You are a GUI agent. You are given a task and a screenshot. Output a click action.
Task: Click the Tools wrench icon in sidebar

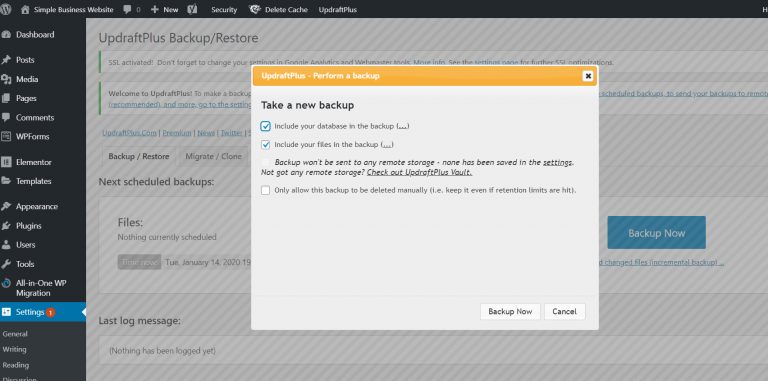tap(6, 264)
